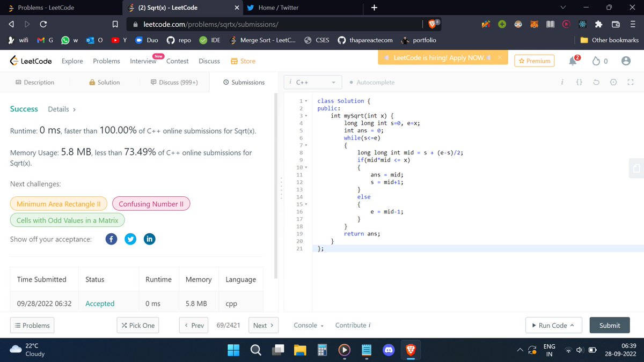Open Discord from the taskbar

coord(389,350)
